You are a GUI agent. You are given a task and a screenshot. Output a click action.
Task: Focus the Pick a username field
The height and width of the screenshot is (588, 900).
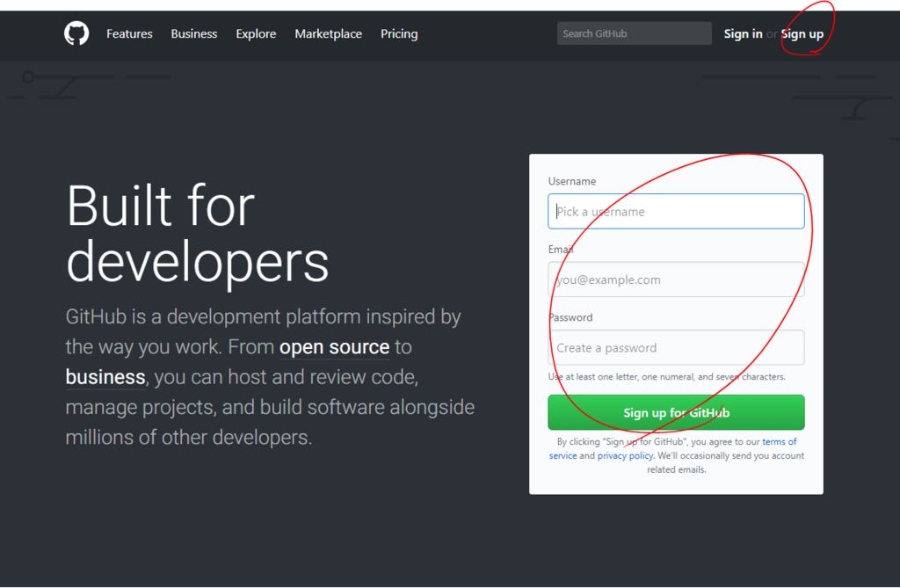676,211
